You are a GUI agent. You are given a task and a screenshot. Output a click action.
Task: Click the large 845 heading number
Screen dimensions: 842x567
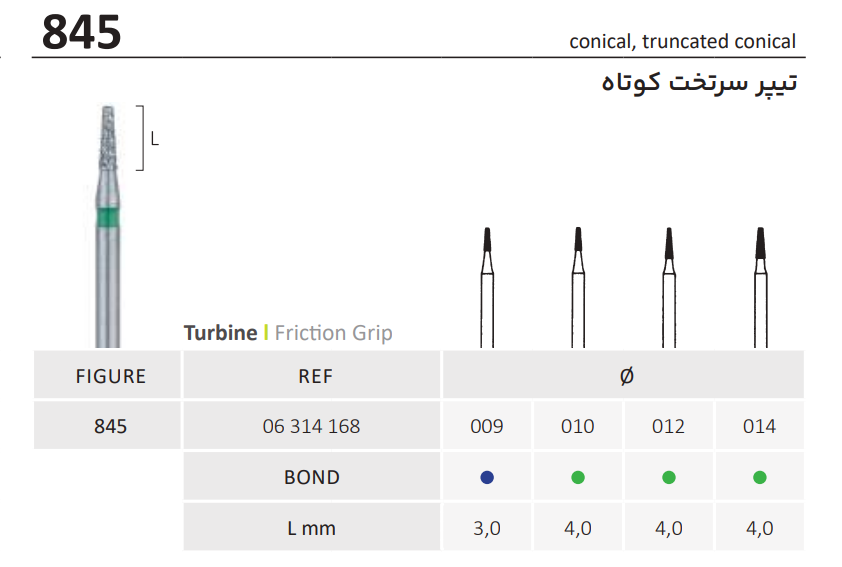[x=82, y=32]
